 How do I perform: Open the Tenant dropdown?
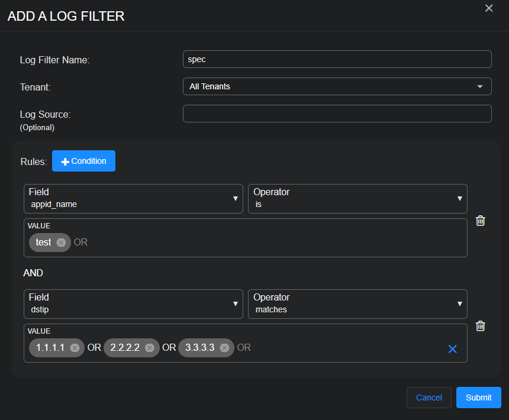tap(337, 86)
